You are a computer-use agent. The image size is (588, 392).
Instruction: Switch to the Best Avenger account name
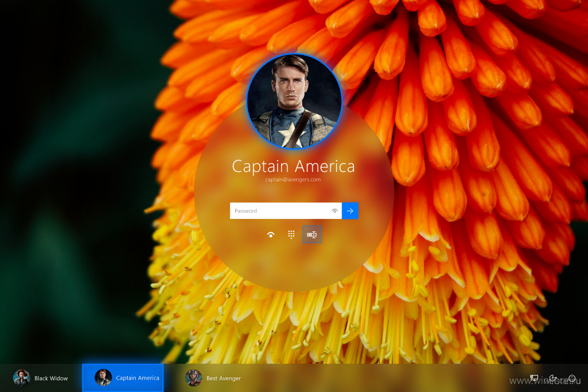pos(223,378)
